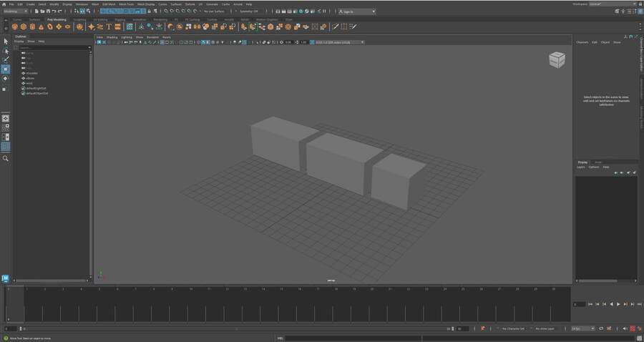Open Channels menu in Channel Box
Viewport: 644px width, 342px height.
[582, 42]
